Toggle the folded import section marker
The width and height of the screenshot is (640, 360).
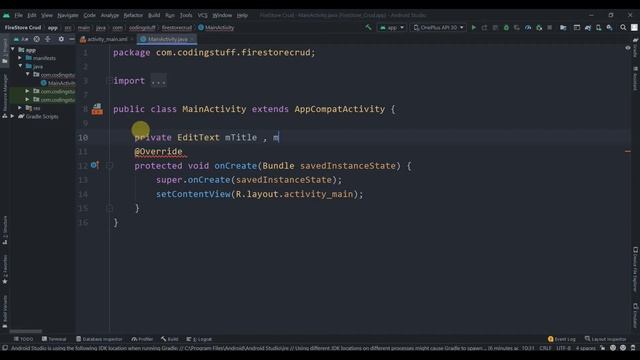109,81
